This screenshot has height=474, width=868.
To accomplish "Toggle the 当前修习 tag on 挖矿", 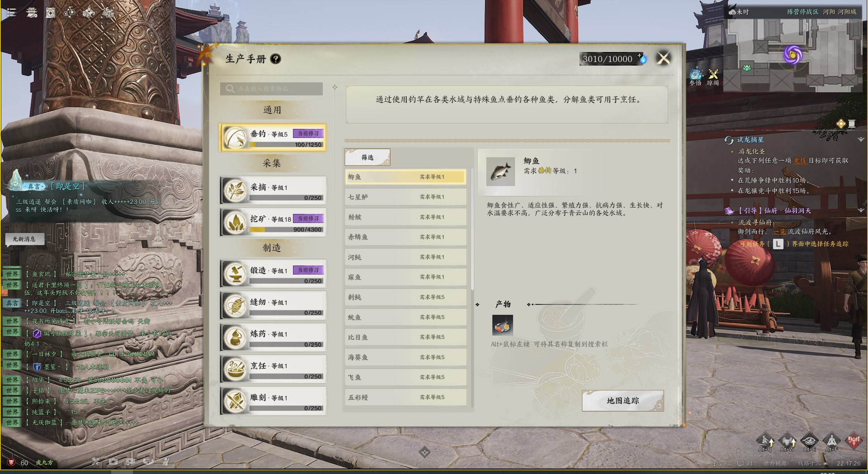I will pyautogui.click(x=308, y=218).
